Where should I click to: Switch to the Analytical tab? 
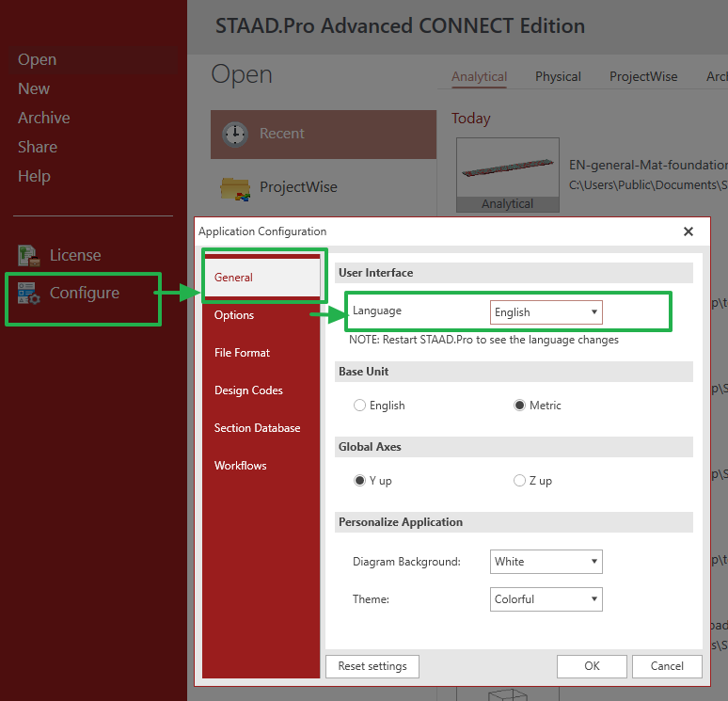(479, 76)
